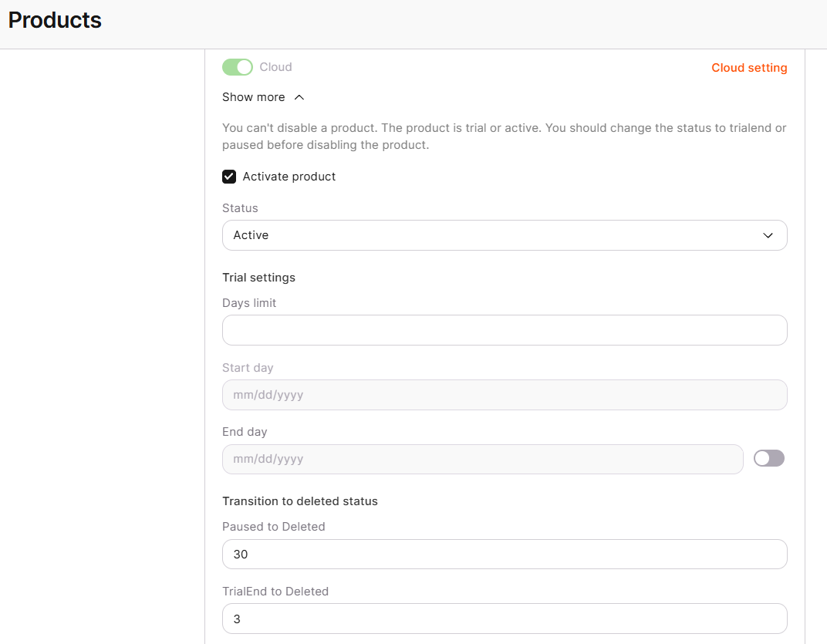This screenshot has width=827, height=644.
Task: Click the End day label
Action: [x=245, y=432]
